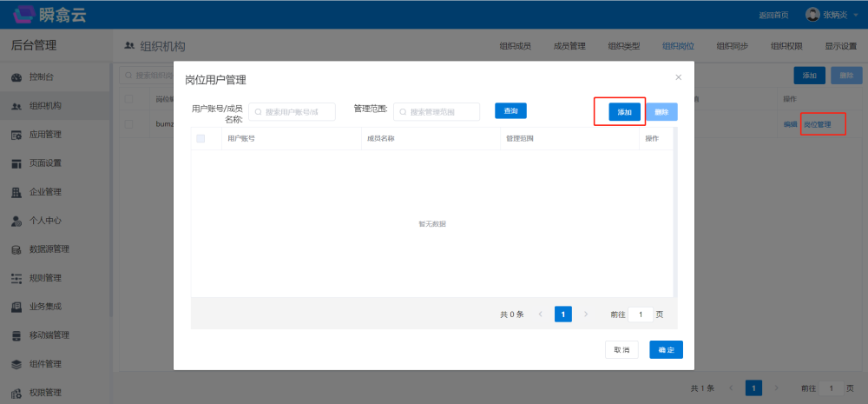Open the user dropdown arrow beside 张炳炎
868x404 pixels.
(858, 15)
